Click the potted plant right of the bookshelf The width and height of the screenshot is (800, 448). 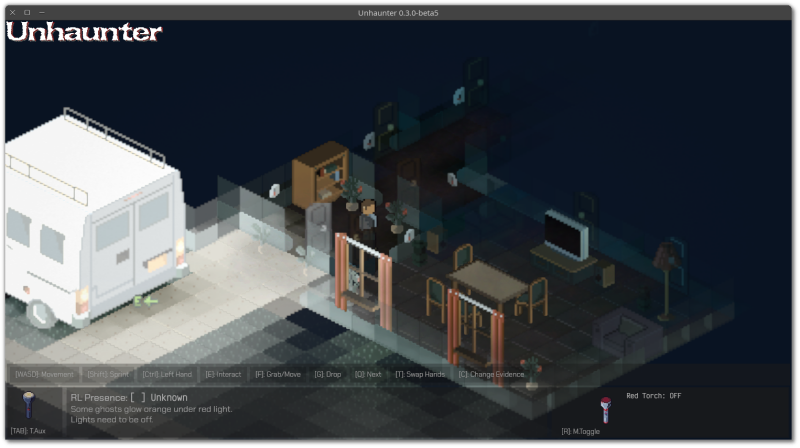352,194
